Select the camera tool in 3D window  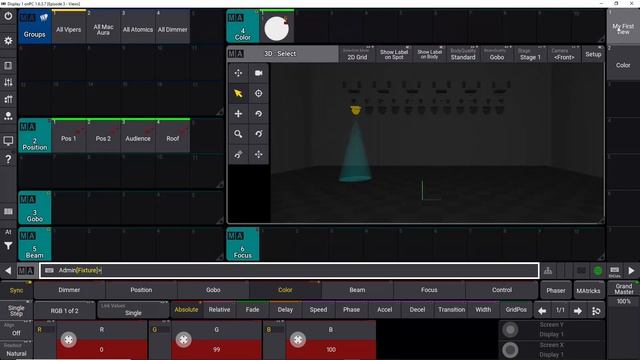pos(258,73)
